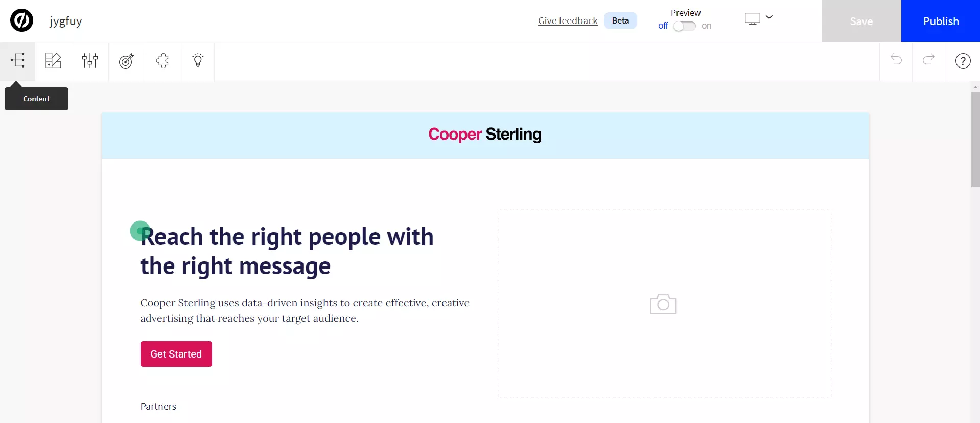Open the conversion goals target icon
Screen dimensions: 980x423
126,61
